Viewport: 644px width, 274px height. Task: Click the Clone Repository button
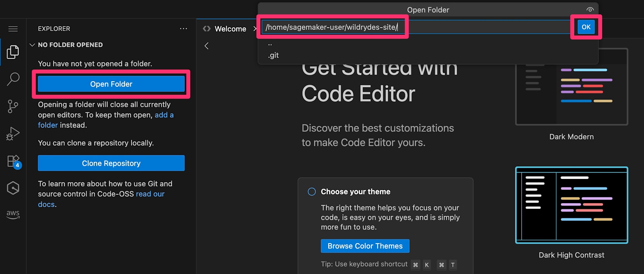tap(111, 163)
